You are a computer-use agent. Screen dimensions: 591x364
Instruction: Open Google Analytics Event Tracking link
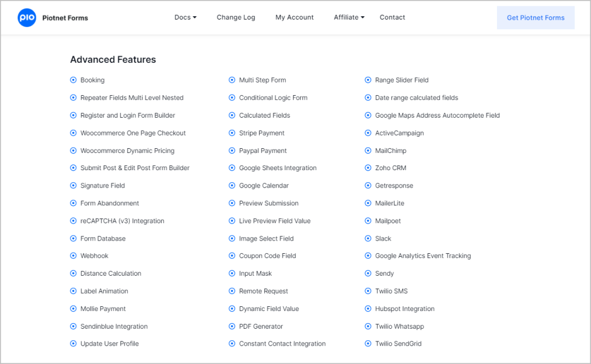point(423,256)
